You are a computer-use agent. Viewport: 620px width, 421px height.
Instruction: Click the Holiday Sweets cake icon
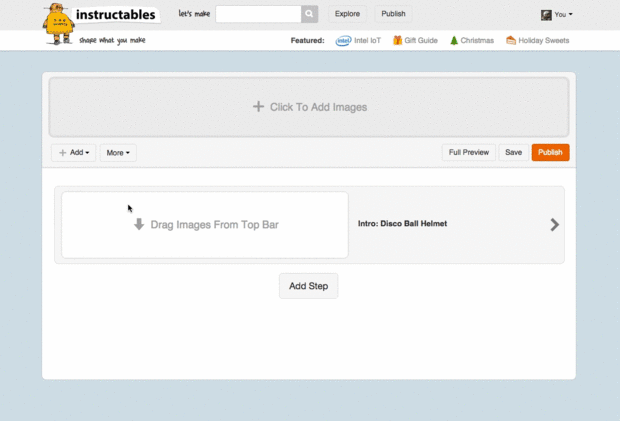pyautogui.click(x=511, y=40)
